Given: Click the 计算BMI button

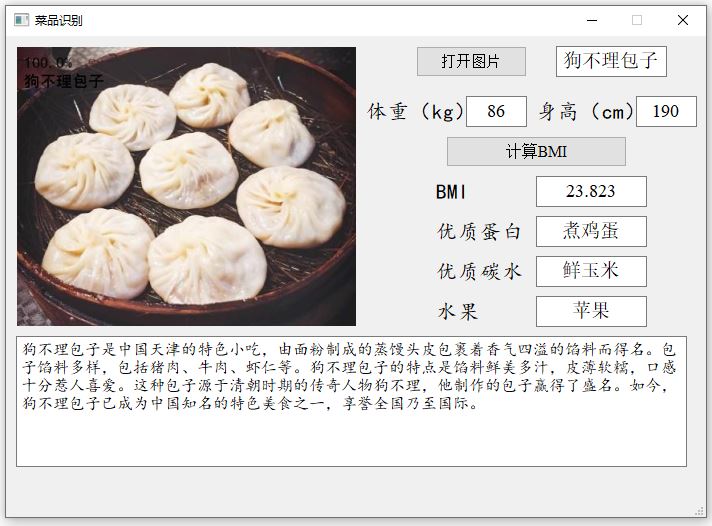Looking at the screenshot, I should coord(536,151).
